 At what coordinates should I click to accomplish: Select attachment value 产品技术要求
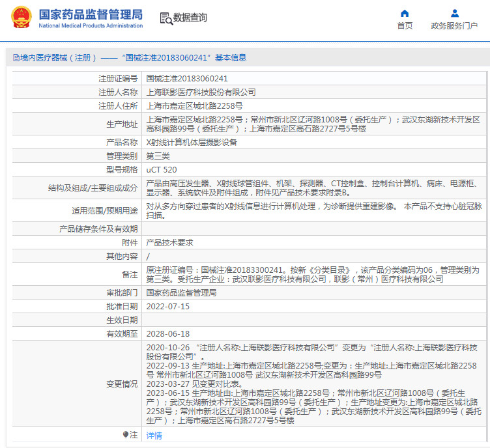point(169,243)
